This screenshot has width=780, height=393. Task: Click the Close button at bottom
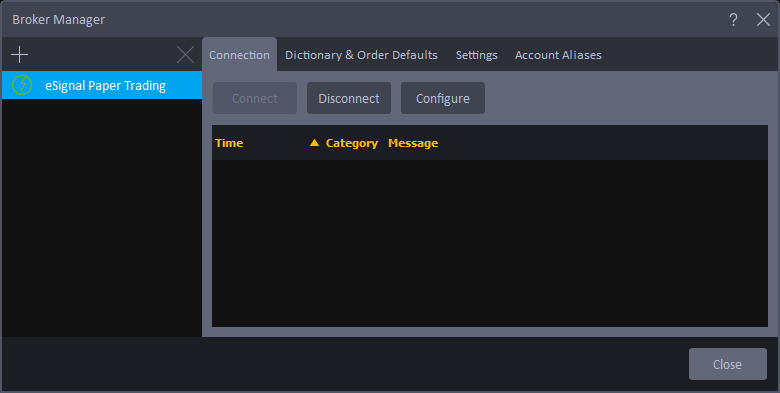pyautogui.click(x=728, y=364)
